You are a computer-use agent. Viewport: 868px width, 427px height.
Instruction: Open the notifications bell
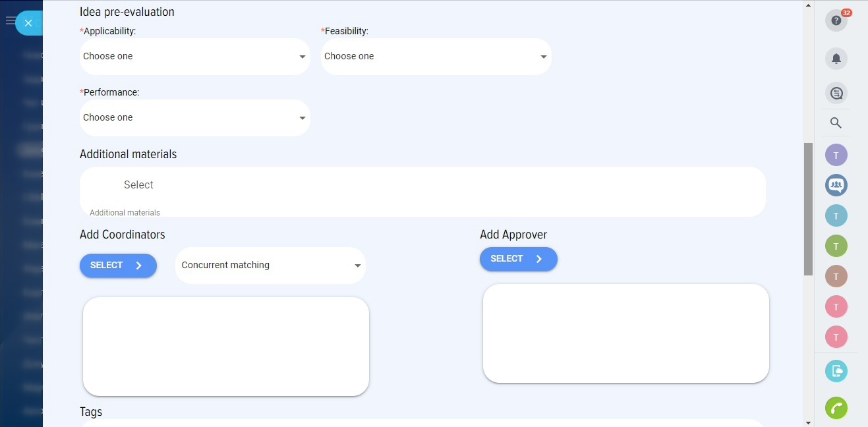[836, 59]
